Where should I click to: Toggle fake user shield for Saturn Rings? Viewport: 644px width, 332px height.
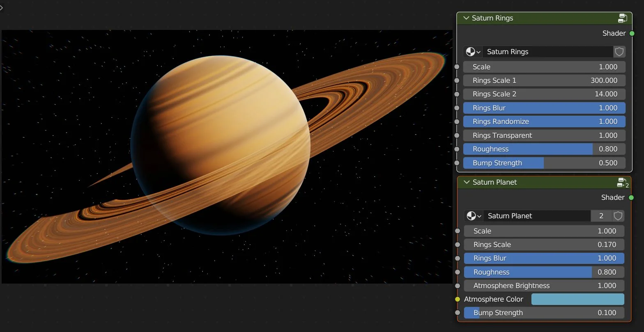[x=619, y=52]
